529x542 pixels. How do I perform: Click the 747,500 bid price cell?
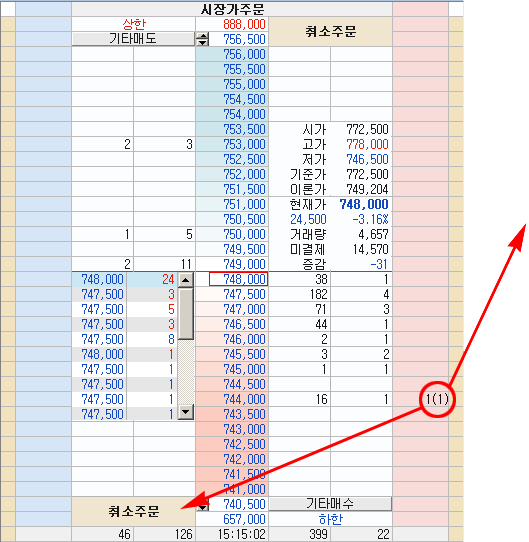coord(244,295)
